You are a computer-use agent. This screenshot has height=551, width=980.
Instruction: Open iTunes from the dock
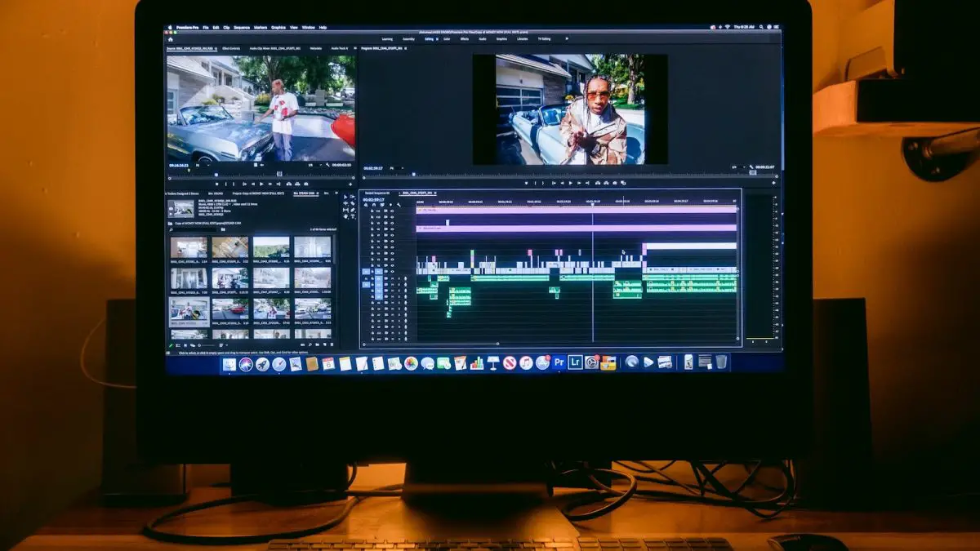coord(526,362)
